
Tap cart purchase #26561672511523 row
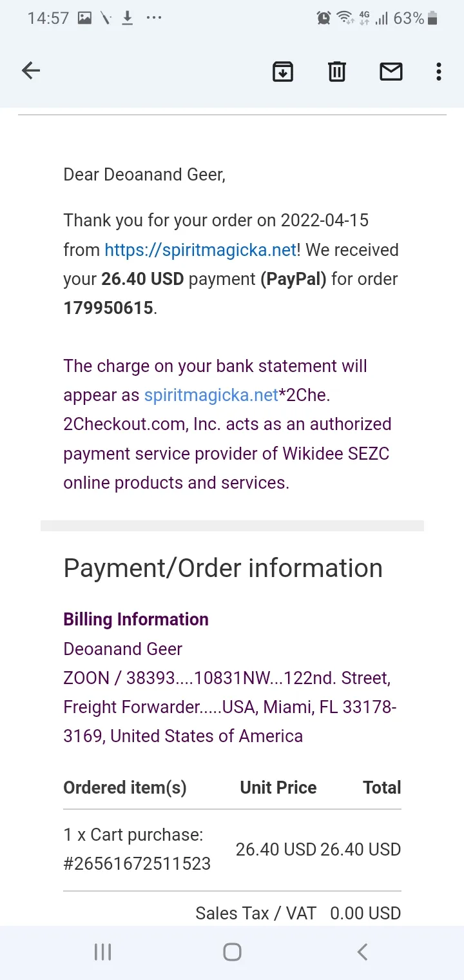[232, 850]
